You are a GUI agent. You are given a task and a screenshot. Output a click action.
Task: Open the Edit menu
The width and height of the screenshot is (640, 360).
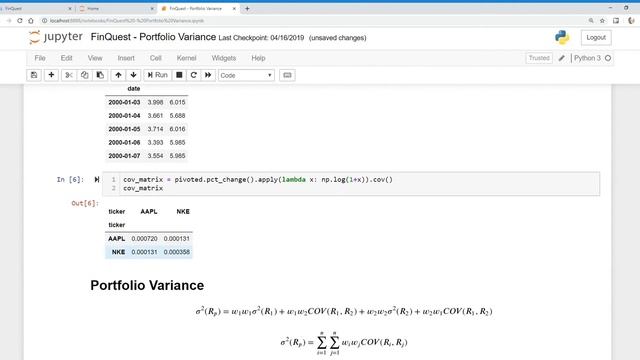(x=67, y=58)
